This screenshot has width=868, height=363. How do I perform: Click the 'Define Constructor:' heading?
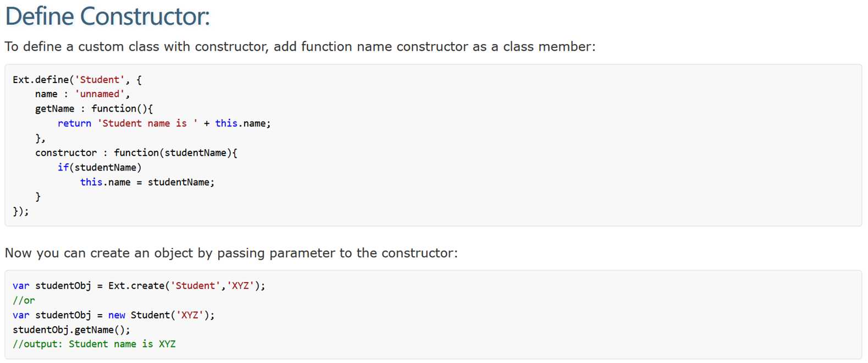point(107,16)
